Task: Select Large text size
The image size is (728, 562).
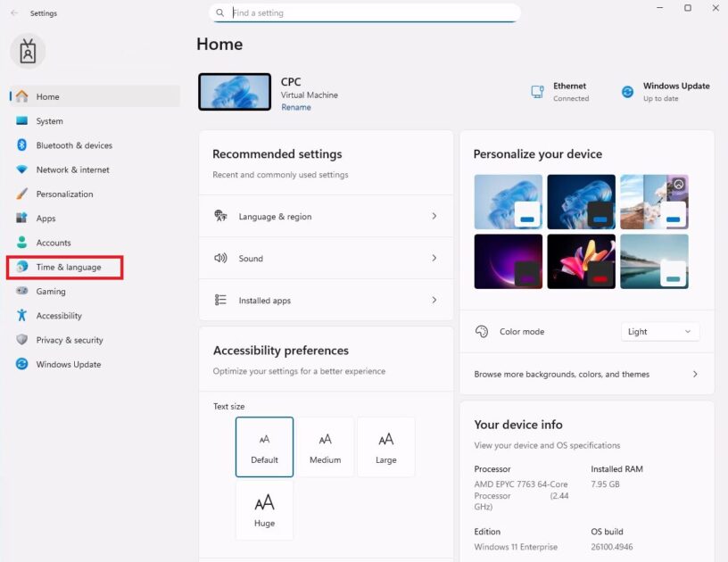Action: 385,447
